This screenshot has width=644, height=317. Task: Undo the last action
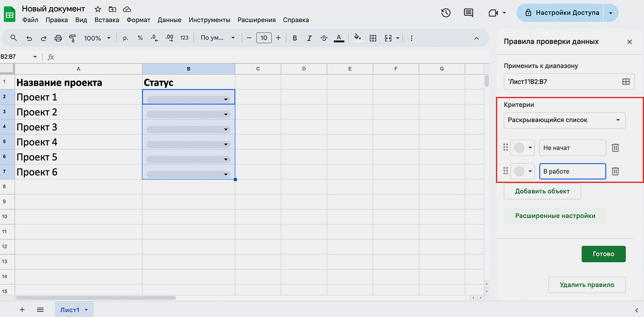click(x=29, y=38)
